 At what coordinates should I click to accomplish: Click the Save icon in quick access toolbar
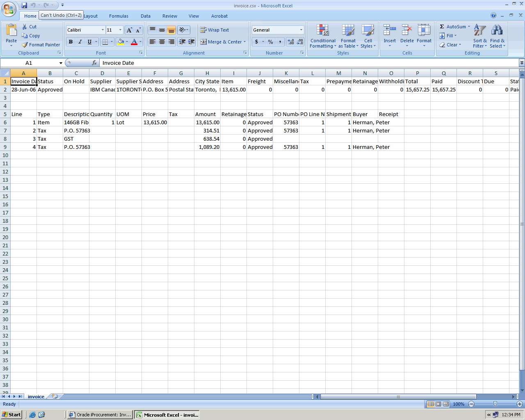pos(24,5)
